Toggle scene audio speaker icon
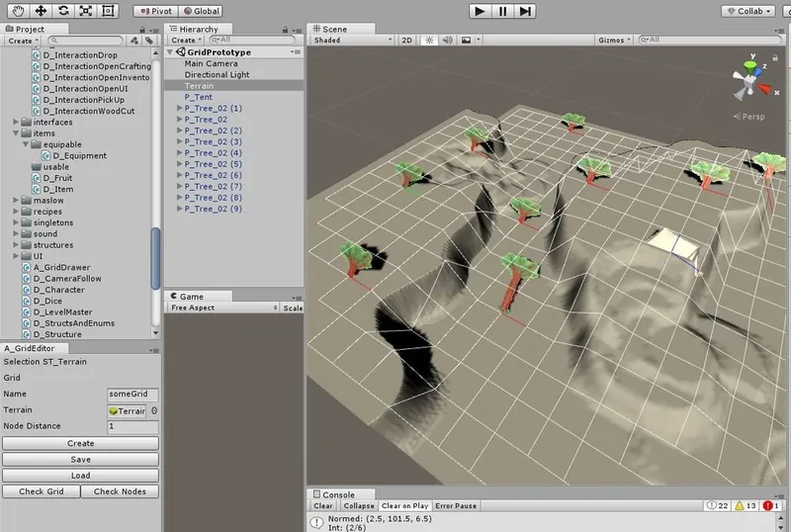The height and width of the screenshot is (532, 791). 447,40
